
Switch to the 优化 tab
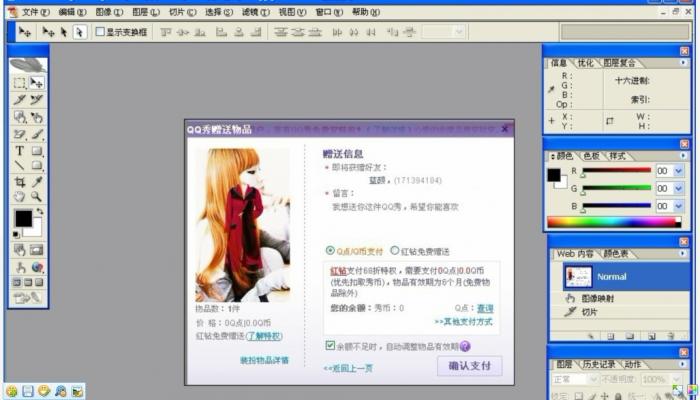(x=585, y=63)
